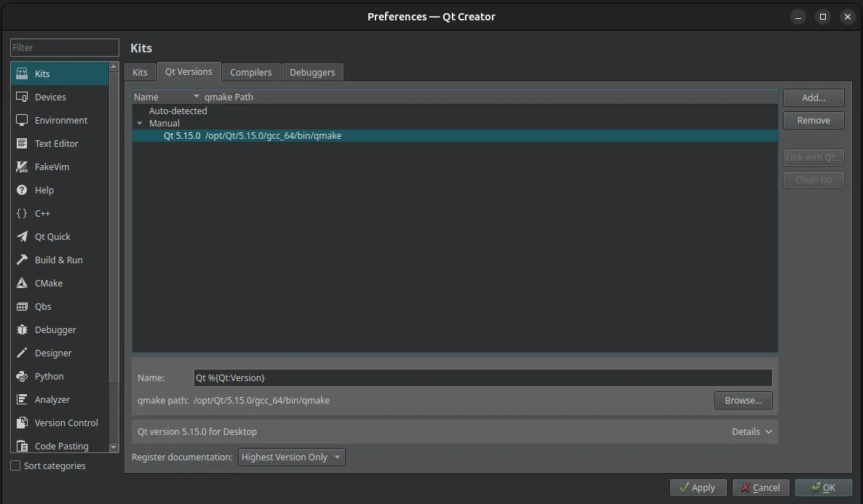Select the Debugger section icon

pos(22,329)
